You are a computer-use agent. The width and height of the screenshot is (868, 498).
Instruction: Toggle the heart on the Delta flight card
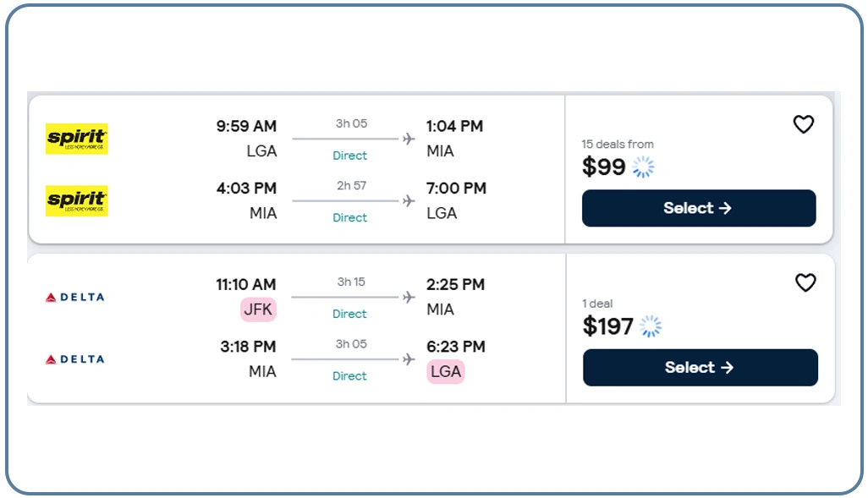pyautogui.click(x=805, y=283)
